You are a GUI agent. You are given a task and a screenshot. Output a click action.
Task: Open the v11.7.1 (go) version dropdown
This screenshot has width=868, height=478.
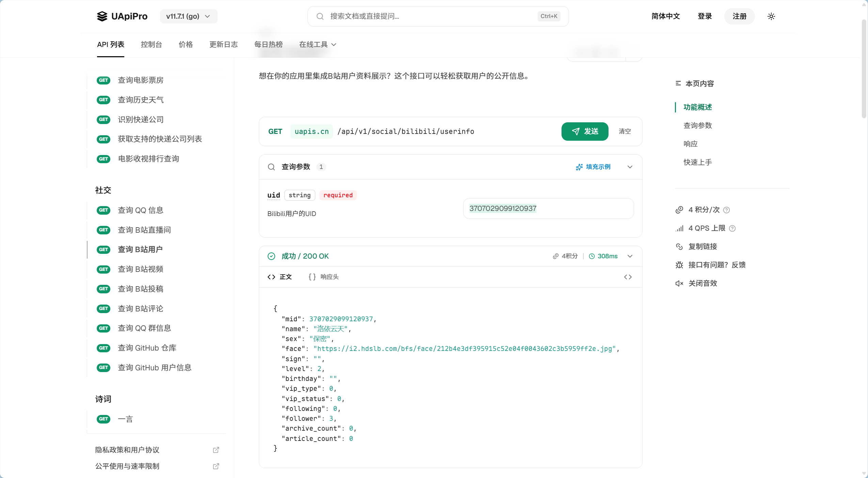(189, 16)
